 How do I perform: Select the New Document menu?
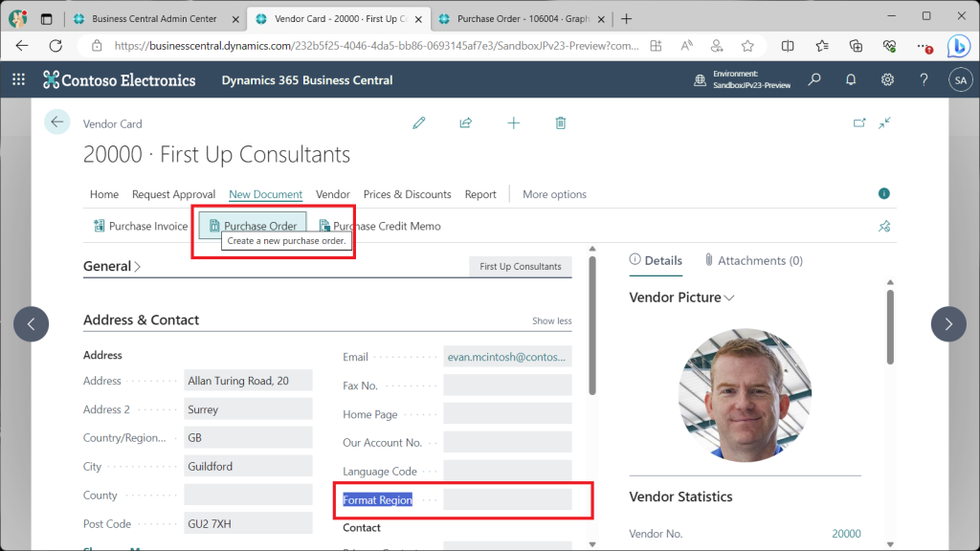coord(266,194)
